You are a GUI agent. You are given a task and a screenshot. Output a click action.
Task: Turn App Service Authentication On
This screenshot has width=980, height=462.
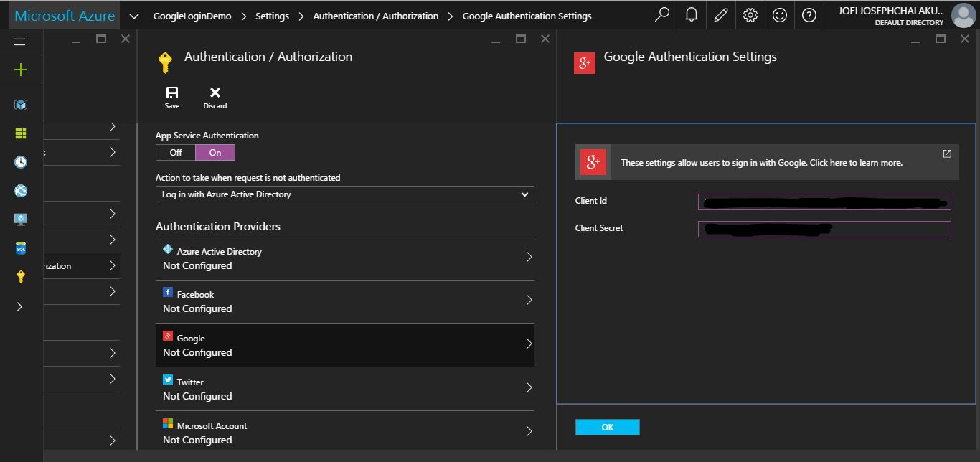[x=215, y=153]
